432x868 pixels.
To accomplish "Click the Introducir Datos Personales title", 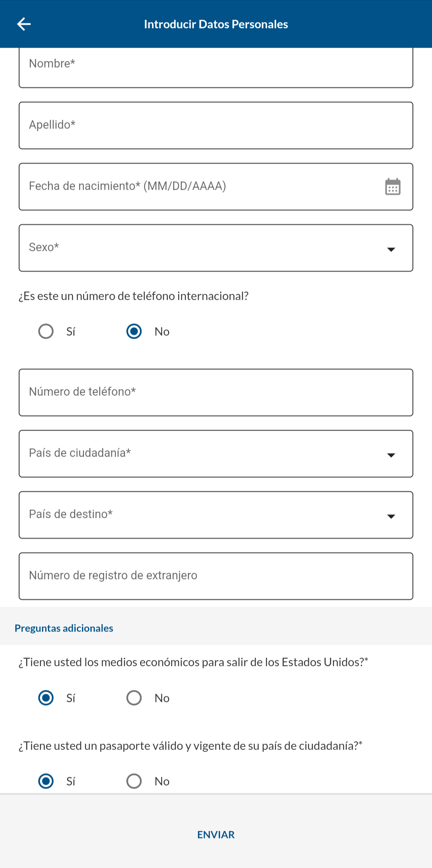I will tap(216, 24).
